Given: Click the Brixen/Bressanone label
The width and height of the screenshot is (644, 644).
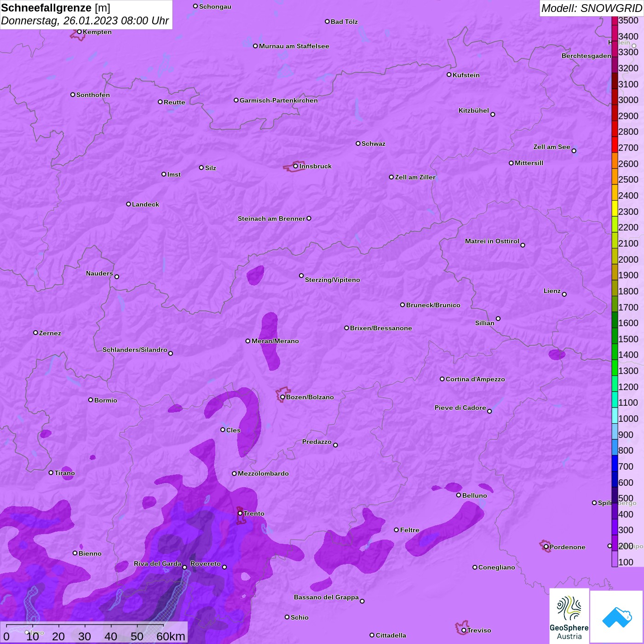Looking at the screenshot, I should click(381, 328).
